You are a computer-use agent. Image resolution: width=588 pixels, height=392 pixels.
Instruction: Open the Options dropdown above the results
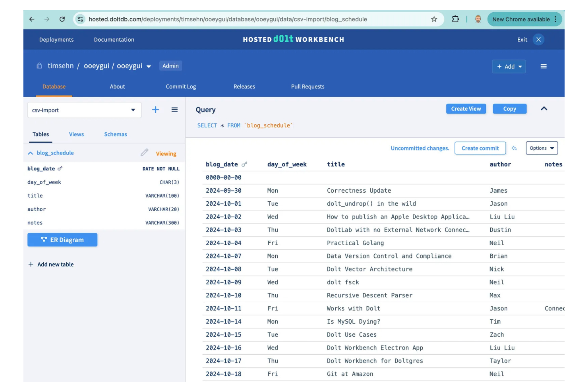point(542,148)
